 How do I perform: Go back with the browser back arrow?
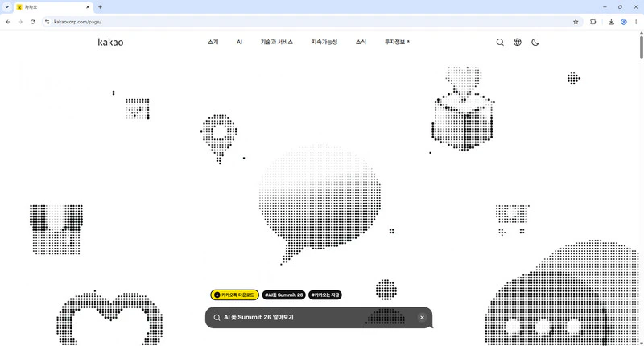click(8, 22)
